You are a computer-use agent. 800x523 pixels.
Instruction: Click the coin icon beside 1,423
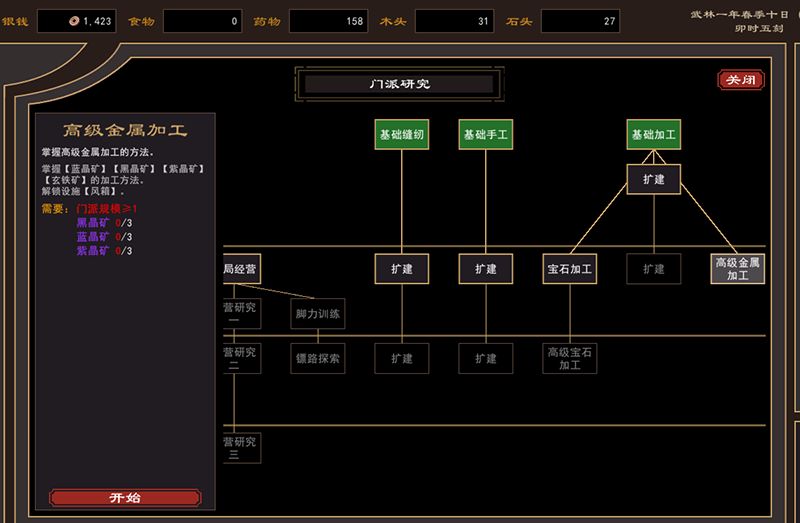coord(74,21)
